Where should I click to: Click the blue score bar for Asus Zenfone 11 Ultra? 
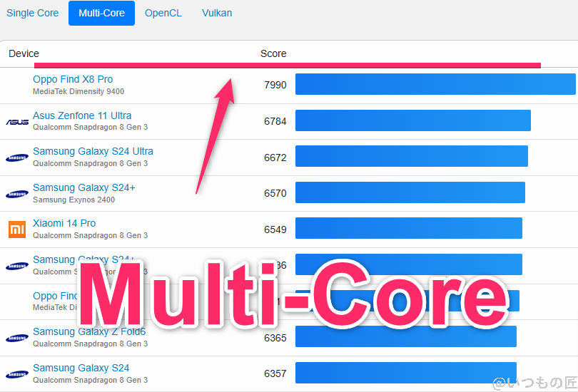point(412,120)
